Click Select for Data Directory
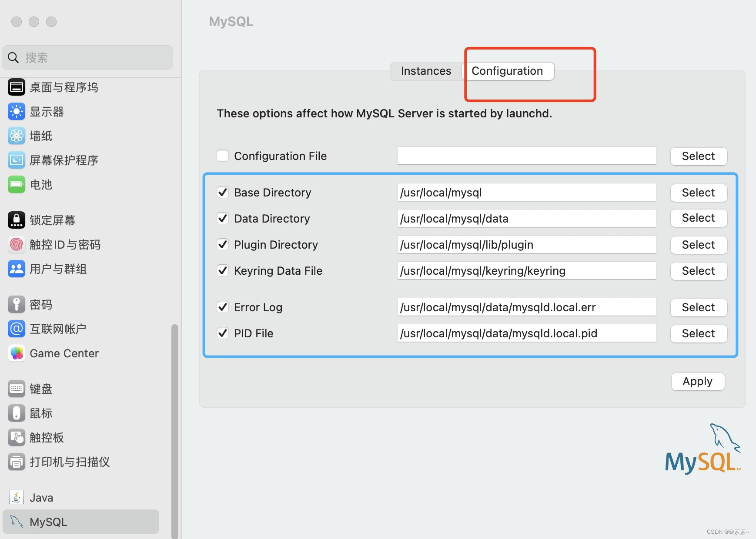Image resolution: width=756 pixels, height=539 pixels. [x=699, y=218]
